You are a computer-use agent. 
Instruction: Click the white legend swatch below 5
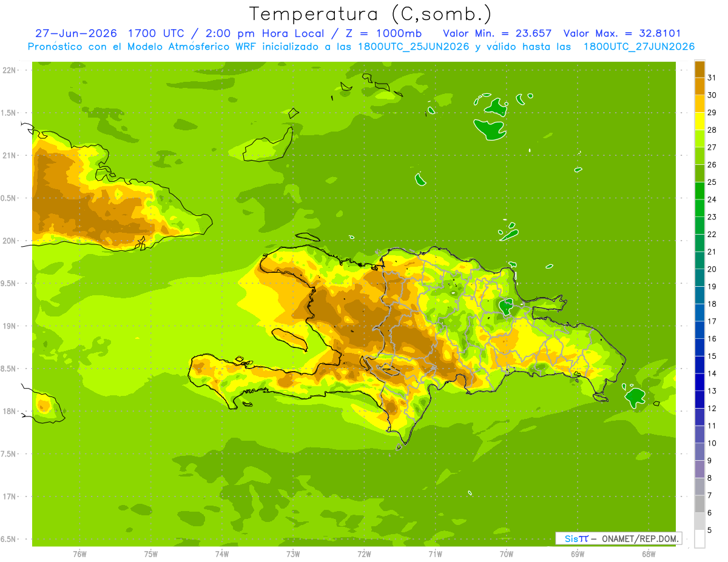(699, 539)
